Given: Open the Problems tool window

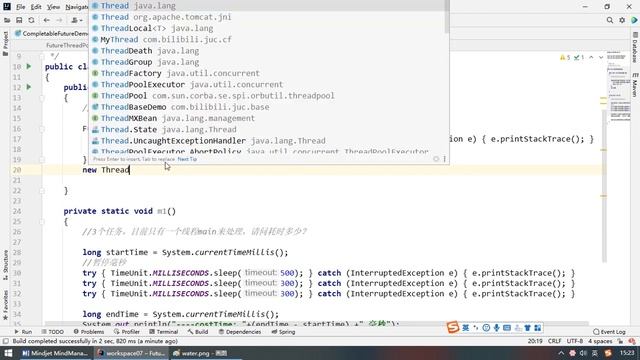Looking at the screenshot, I should 89,332.
